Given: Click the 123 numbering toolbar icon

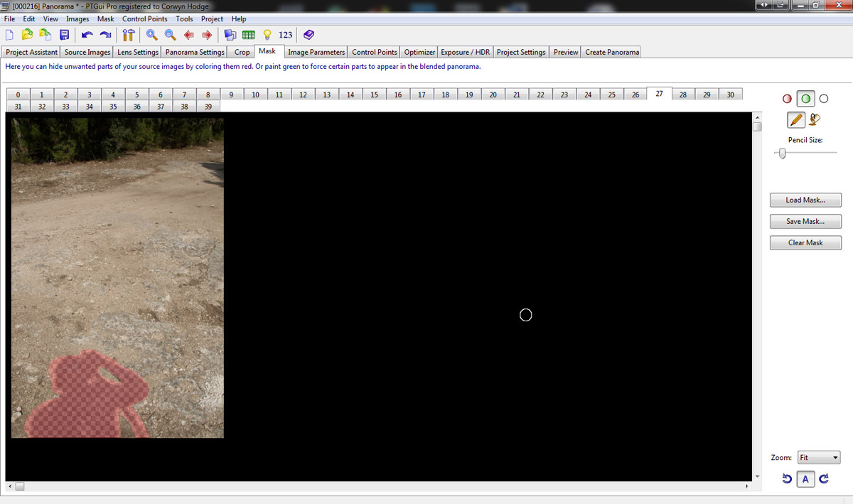Looking at the screenshot, I should (286, 35).
